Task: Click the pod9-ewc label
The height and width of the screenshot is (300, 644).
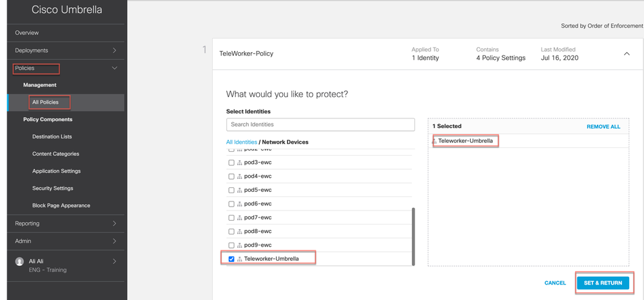Action: click(x=258, y=245)
